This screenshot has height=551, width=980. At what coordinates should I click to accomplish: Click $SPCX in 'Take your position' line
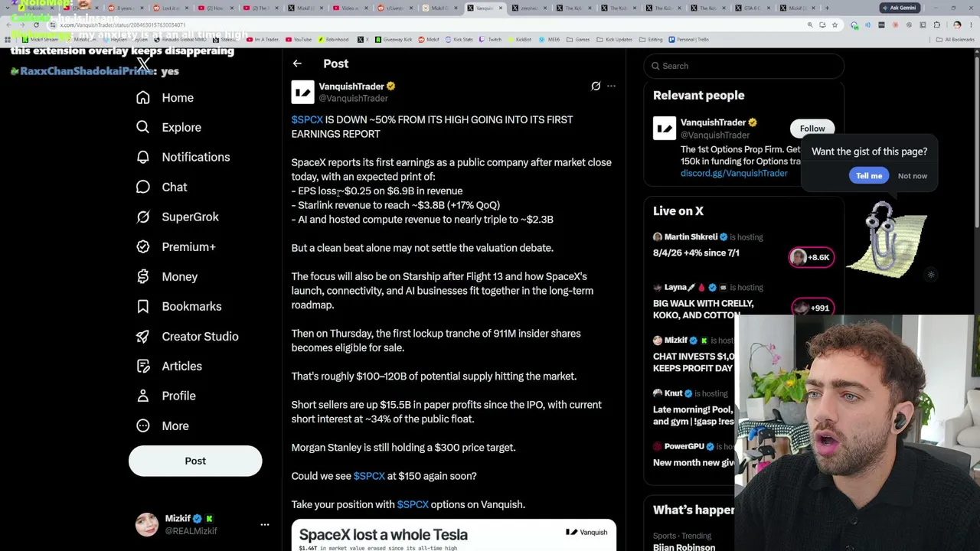413,504
